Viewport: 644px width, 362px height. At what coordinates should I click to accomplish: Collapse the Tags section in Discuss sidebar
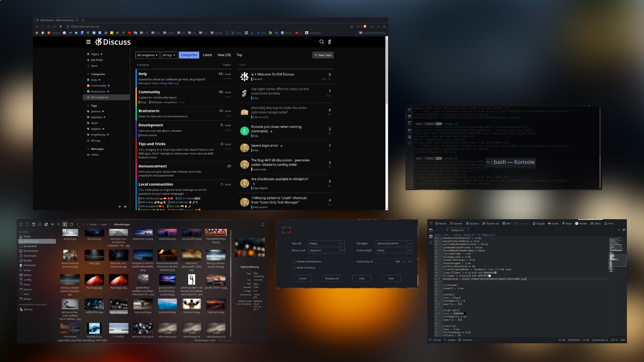pos(88,106)
